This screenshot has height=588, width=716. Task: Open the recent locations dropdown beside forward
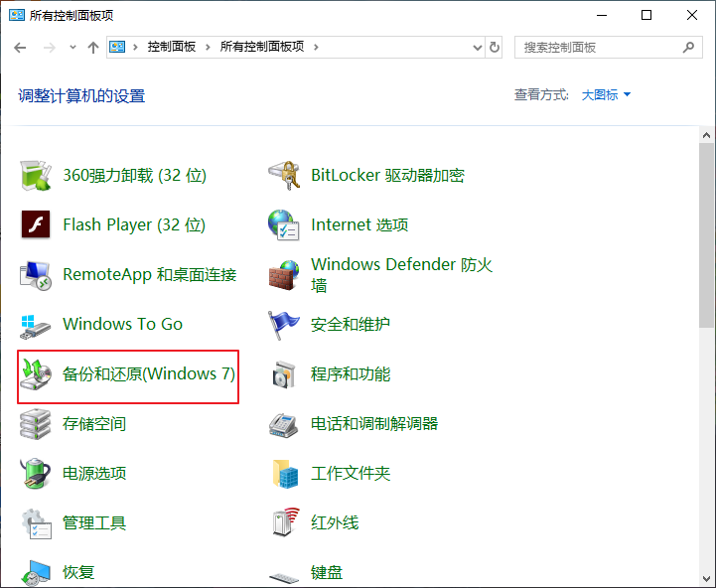[72, 48]
